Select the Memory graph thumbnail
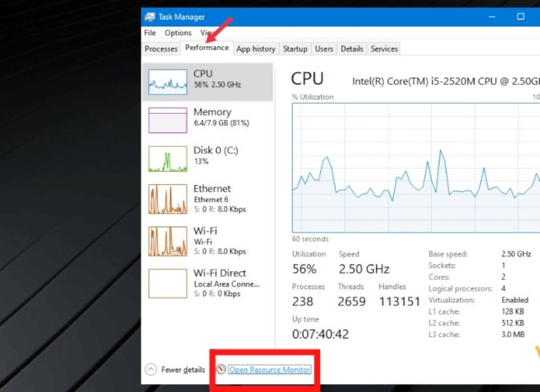540x392 pixels. 168,120
